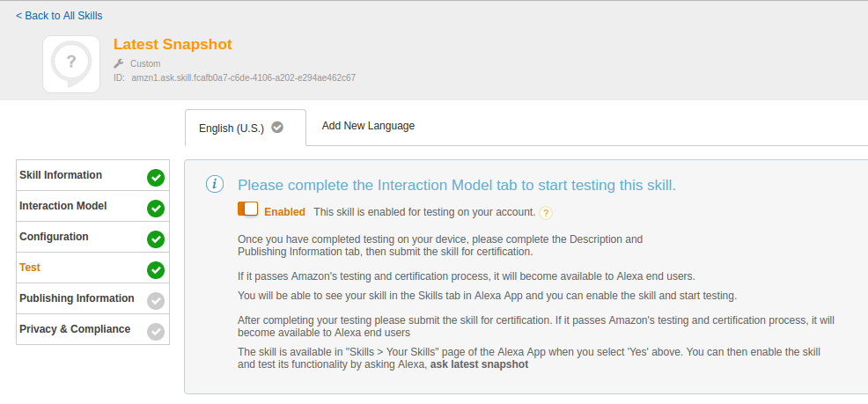This screenshot has width=868, height=404.
Task: Open the Configuration section
Action: tap(93, 237)
